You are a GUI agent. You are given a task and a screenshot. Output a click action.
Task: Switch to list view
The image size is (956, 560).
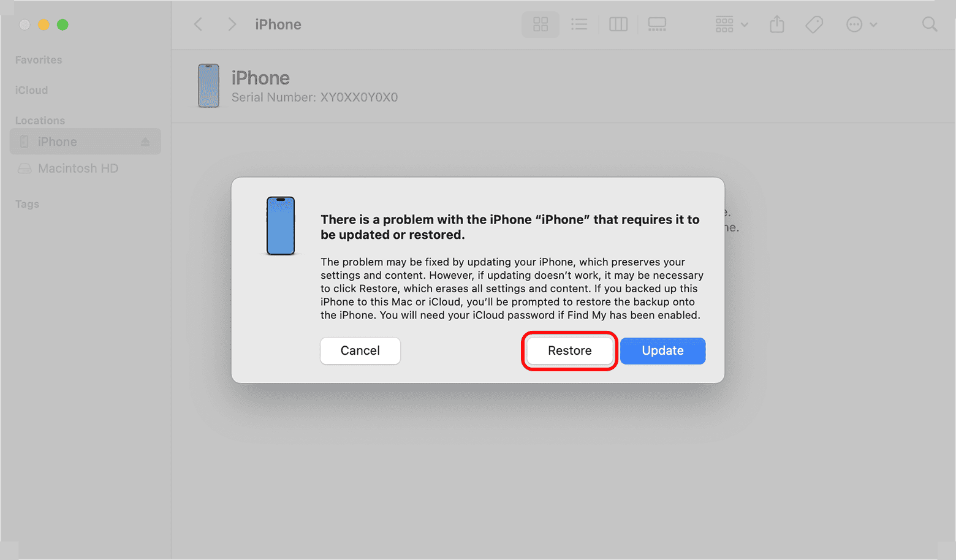(x=579, y=25)
